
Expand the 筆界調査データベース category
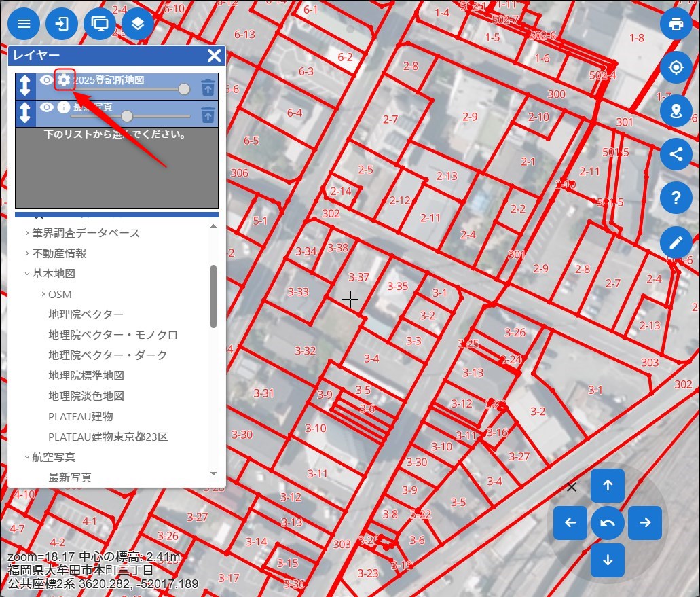click(x=86, y=233)
